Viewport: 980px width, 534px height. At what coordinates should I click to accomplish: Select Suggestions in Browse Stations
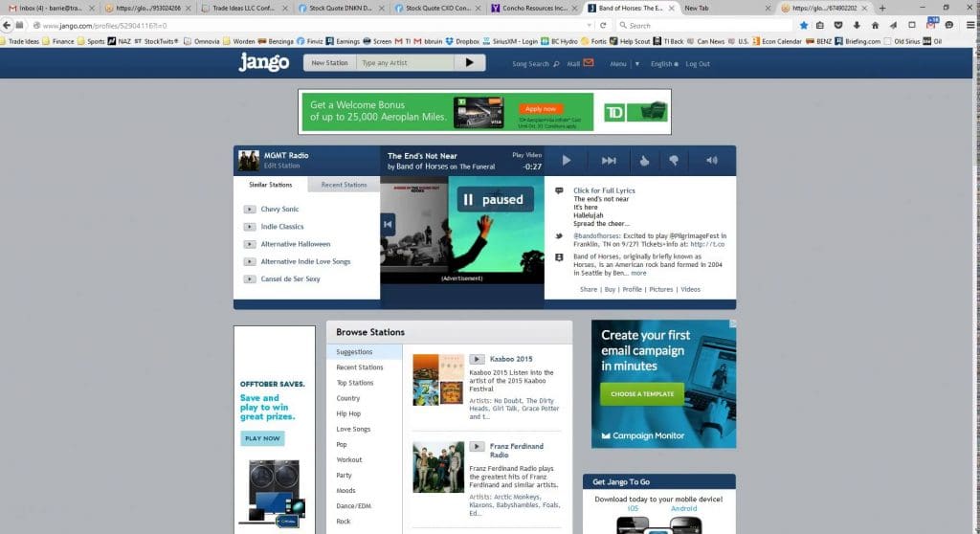365,352
